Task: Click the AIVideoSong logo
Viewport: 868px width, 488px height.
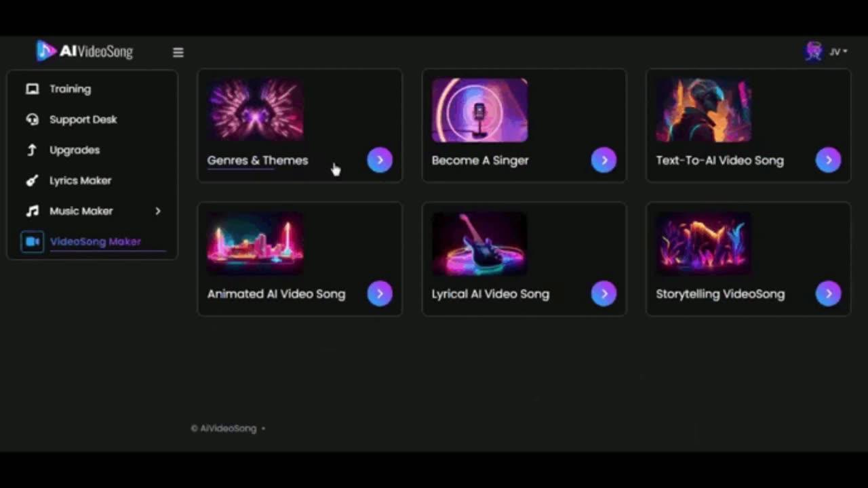Action: pos(85,51)
